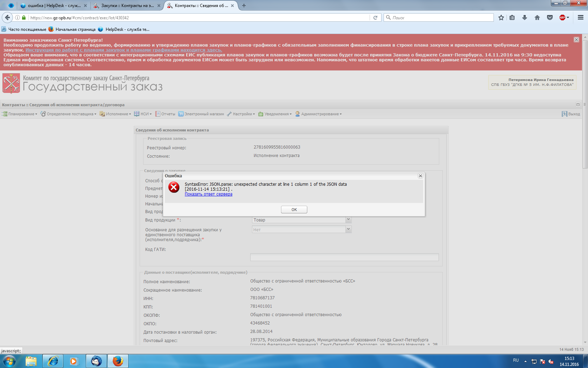This screenshot has height=368, width=588.
Task: Open the Исполнение menu
Action: tap(115, 114)
